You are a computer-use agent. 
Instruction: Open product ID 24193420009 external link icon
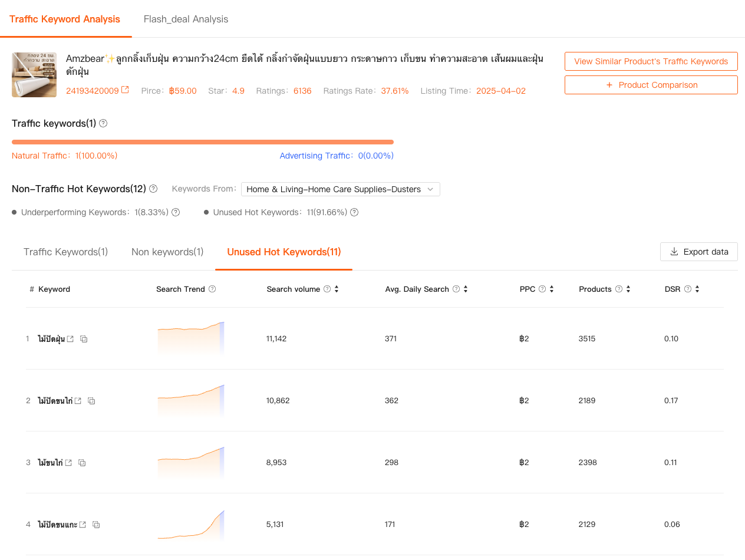[x=125, y=90]
